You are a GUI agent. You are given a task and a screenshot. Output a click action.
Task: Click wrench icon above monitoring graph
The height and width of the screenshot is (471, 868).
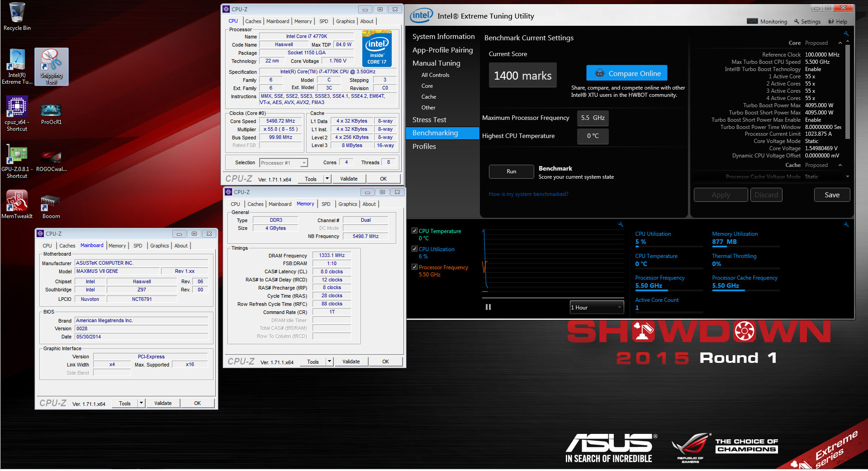[x=621, y=224]
